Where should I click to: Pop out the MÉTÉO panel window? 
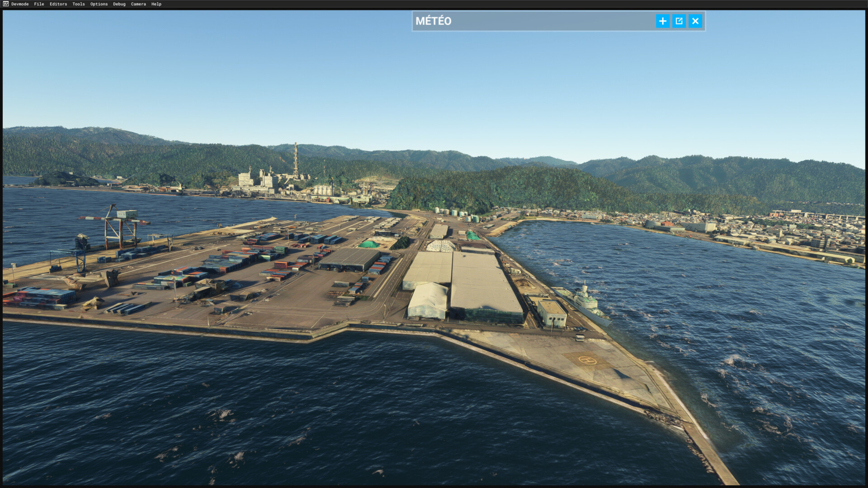point(679,21)
